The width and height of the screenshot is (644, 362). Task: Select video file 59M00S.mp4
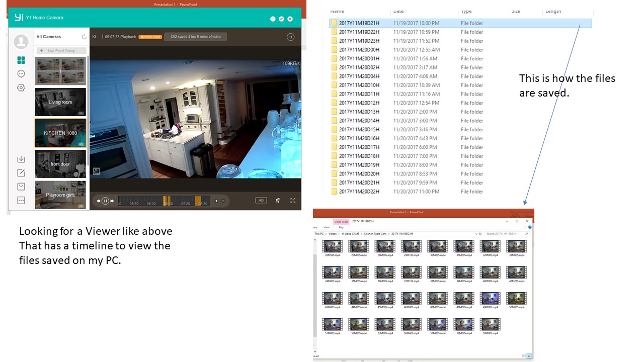(490, 326)
